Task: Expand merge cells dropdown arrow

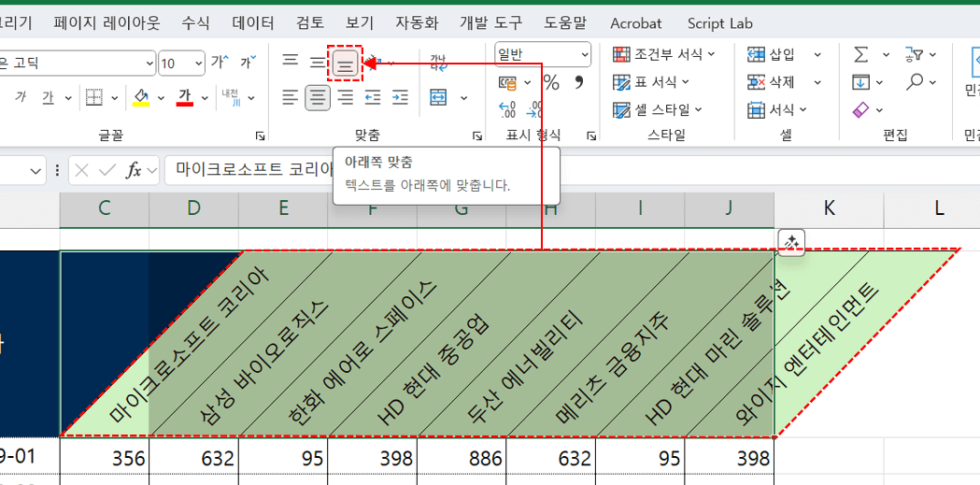Action: tap(463, 98)
